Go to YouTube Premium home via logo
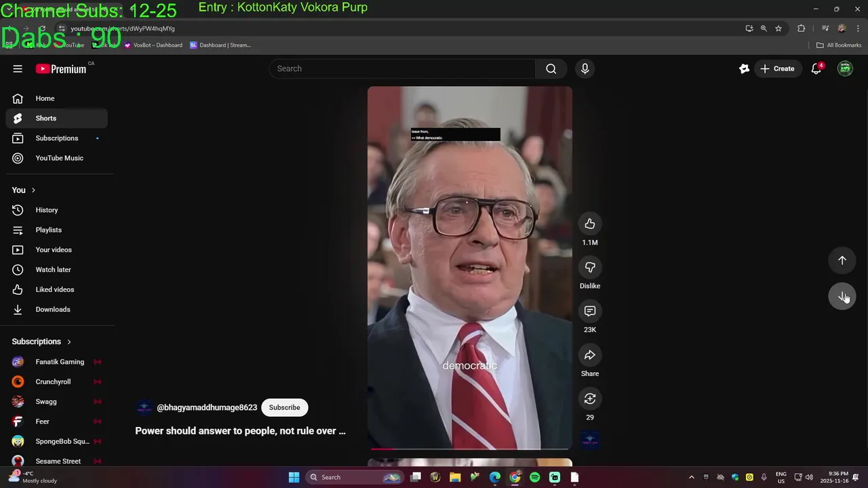868x488 pixels. (61, 68)
